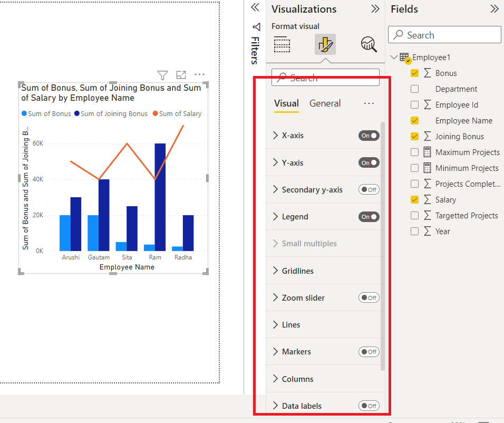The height and width of the screenshot is (423, 504).
Task: Turn off the X-axis toggle
Action: (x=369, y=136)
